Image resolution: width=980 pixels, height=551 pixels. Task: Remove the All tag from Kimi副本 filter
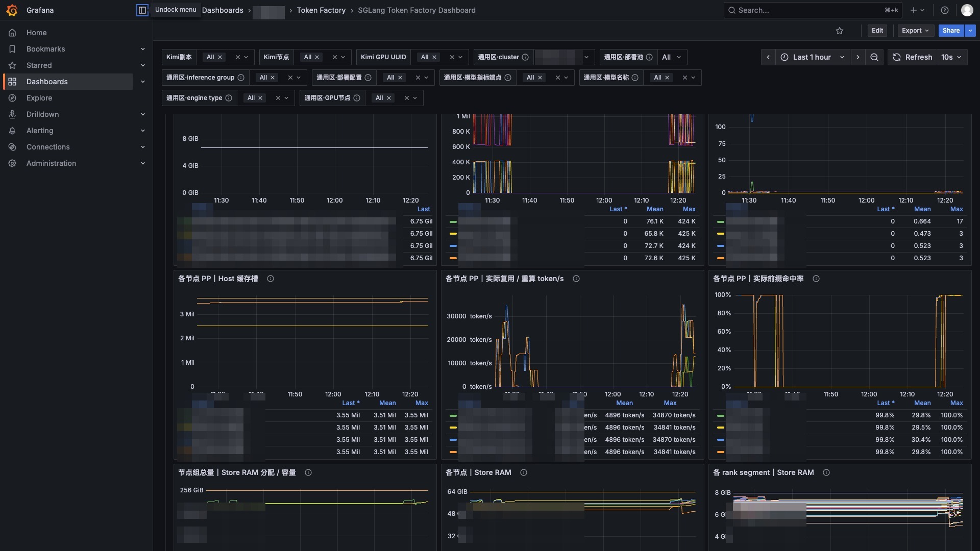(x=220, y=57)
